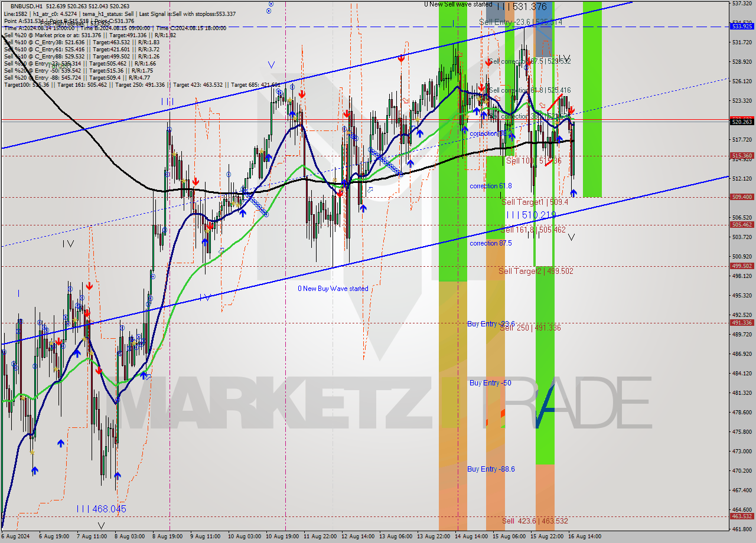The image size is (756, 543).
Task: Click the '10 Aug 03:00' time label
Action: 244,537
